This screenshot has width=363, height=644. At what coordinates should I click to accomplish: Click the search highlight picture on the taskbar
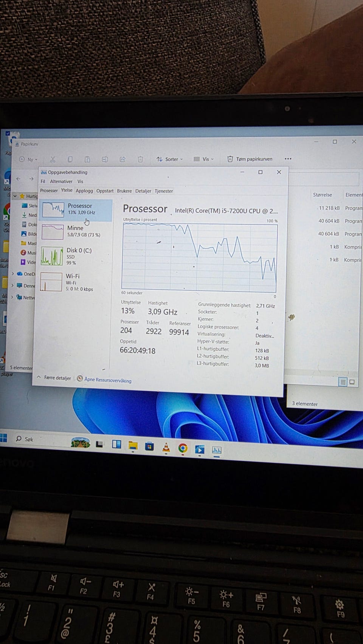coord(81,442)
